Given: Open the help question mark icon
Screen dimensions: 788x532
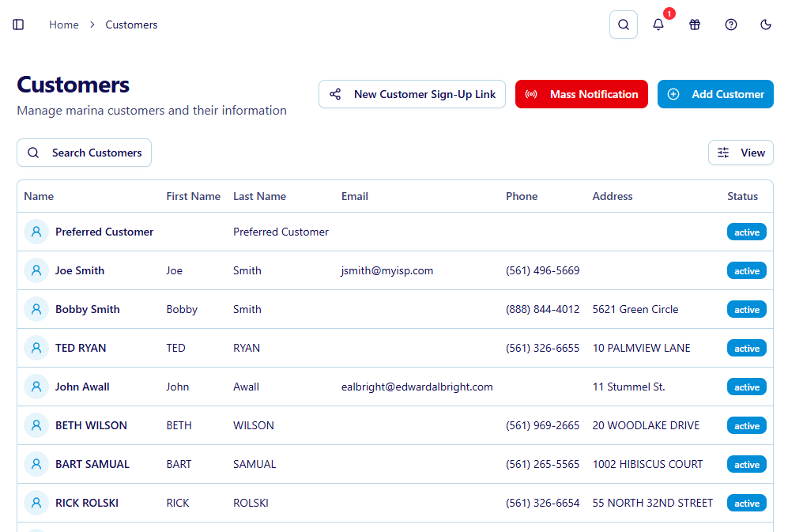Looking at the screenshot, I should pos(731,25).
